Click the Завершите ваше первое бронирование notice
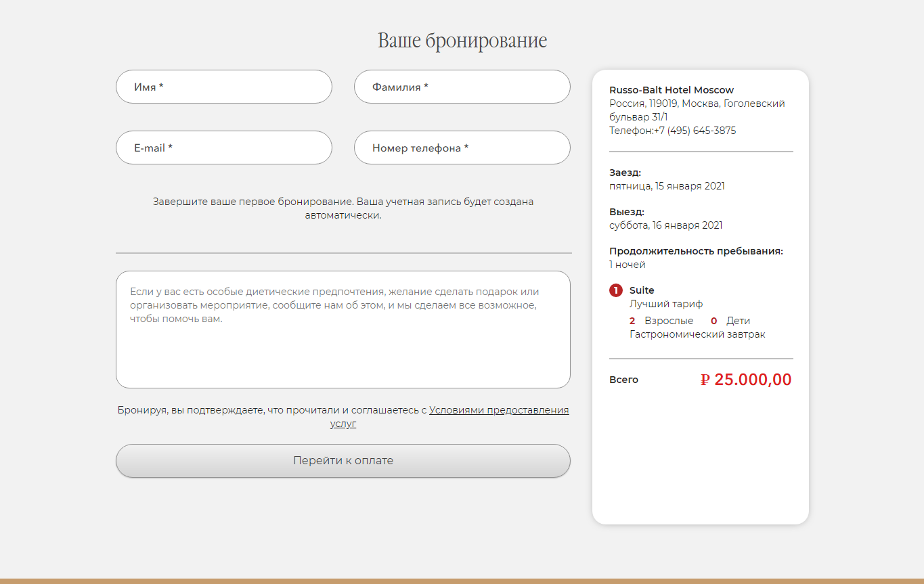This screenshot has width=924, height=584. click(343, 208)
